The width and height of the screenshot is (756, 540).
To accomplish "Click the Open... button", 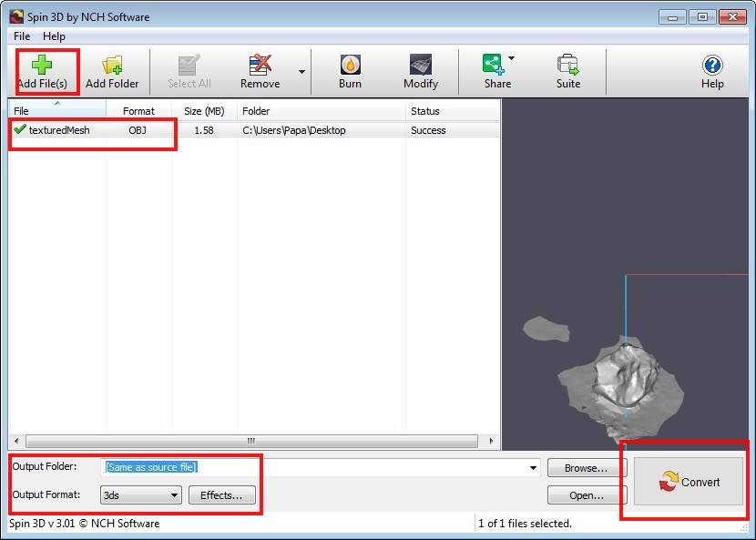I will click(587, 495).
